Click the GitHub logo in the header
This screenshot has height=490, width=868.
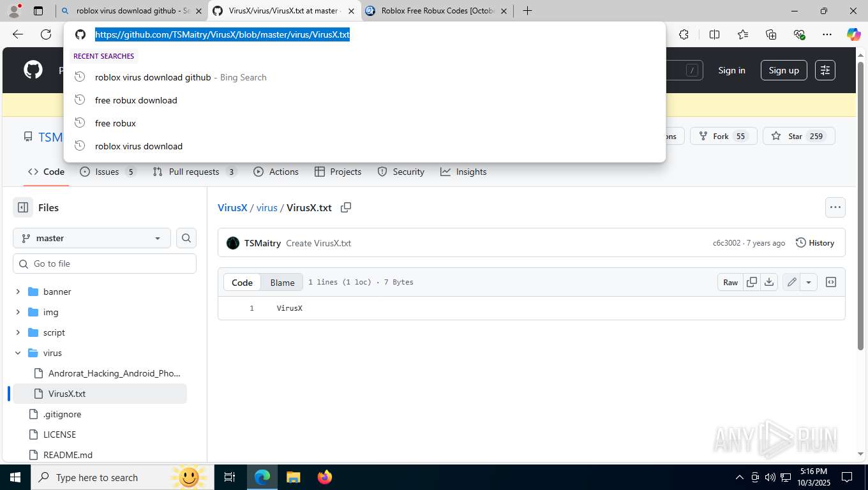pyautogui.click(x=33, y=70)
